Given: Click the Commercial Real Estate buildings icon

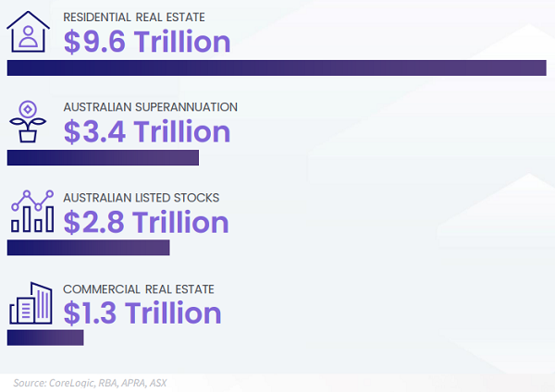Looking at the screenshot, I should [31, 302].
